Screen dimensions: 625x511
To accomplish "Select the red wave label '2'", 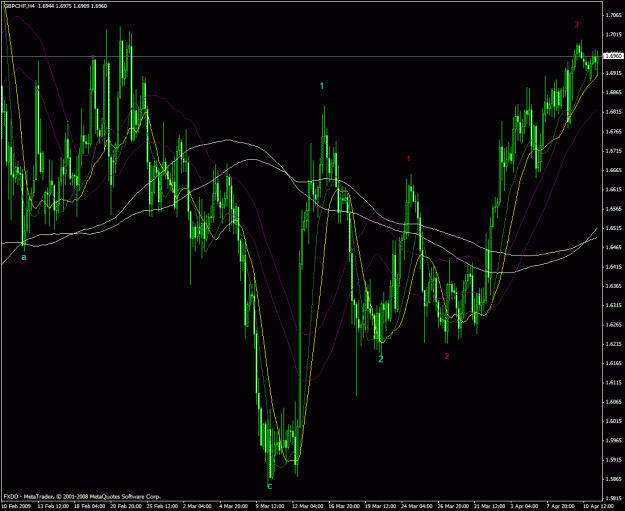I will point(447,356).
